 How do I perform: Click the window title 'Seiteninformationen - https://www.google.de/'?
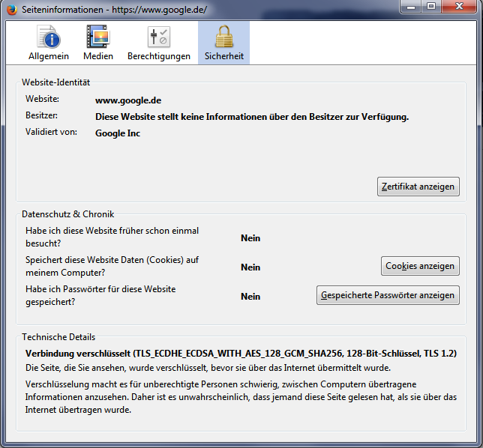pyautogui.click(x=114, y=10)
